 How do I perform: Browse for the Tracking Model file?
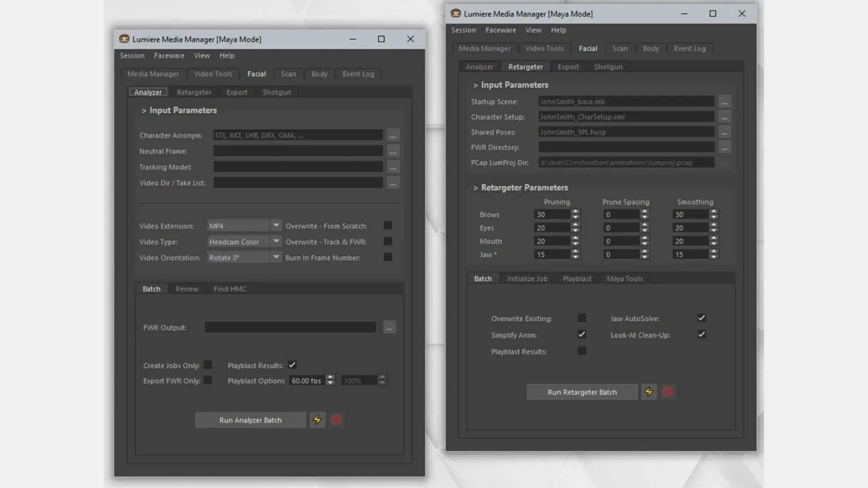pyautogui.click(x=393, y=167)
